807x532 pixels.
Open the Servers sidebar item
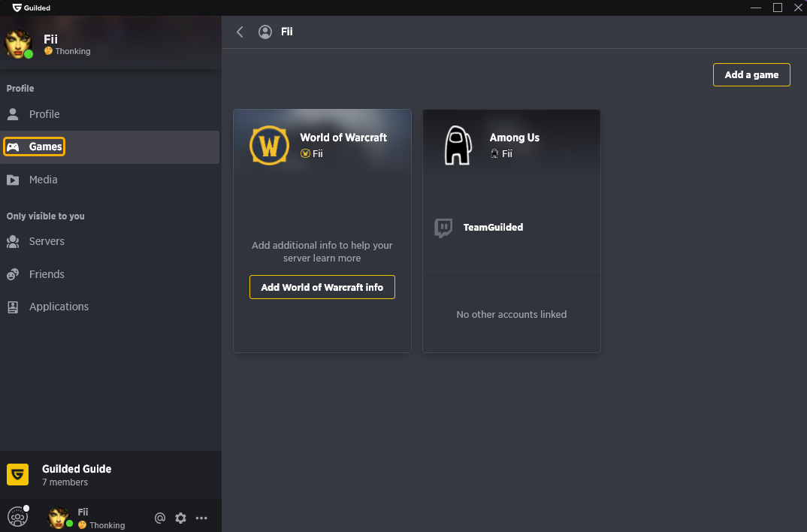coord(110,241)
